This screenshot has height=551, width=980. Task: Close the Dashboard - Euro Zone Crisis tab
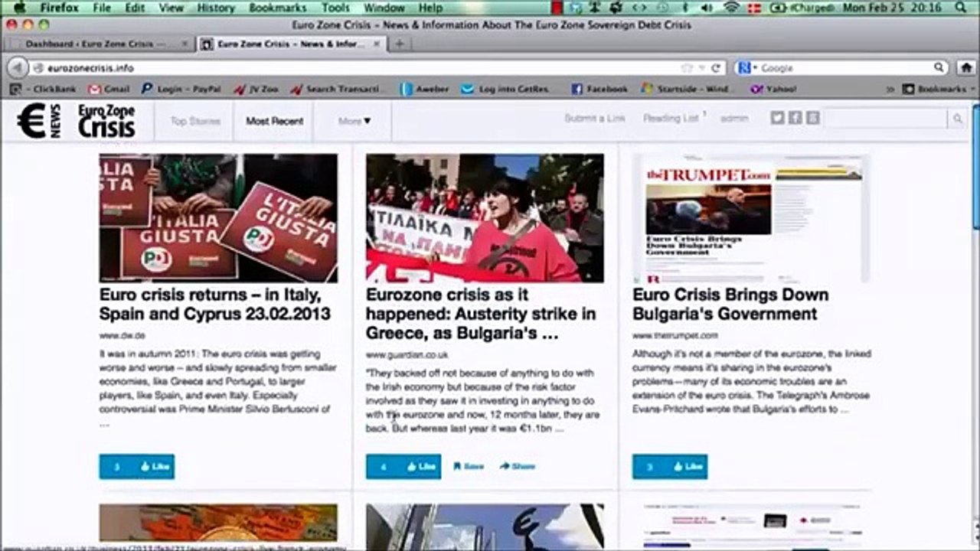point(185,44)
